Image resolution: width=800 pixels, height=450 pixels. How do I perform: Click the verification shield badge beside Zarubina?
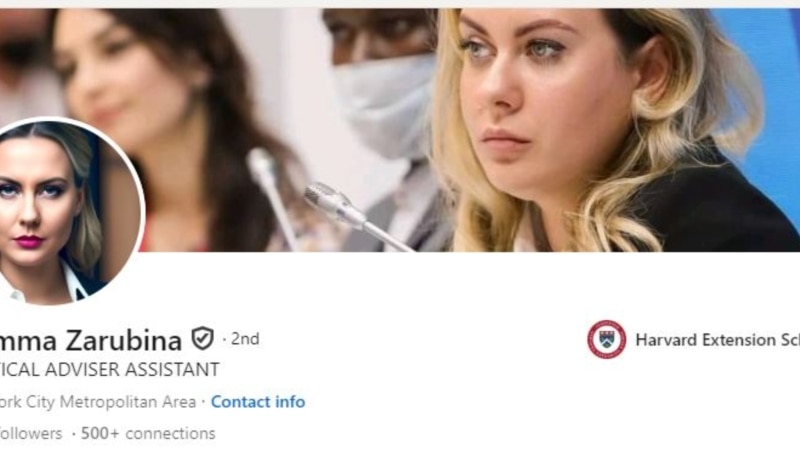(203, 339)
